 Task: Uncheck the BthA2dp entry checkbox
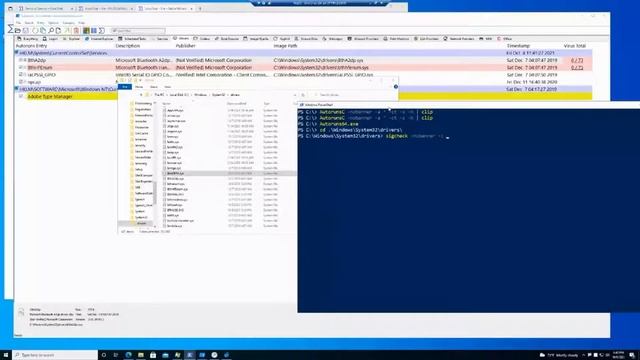click(x=21, y=60)
